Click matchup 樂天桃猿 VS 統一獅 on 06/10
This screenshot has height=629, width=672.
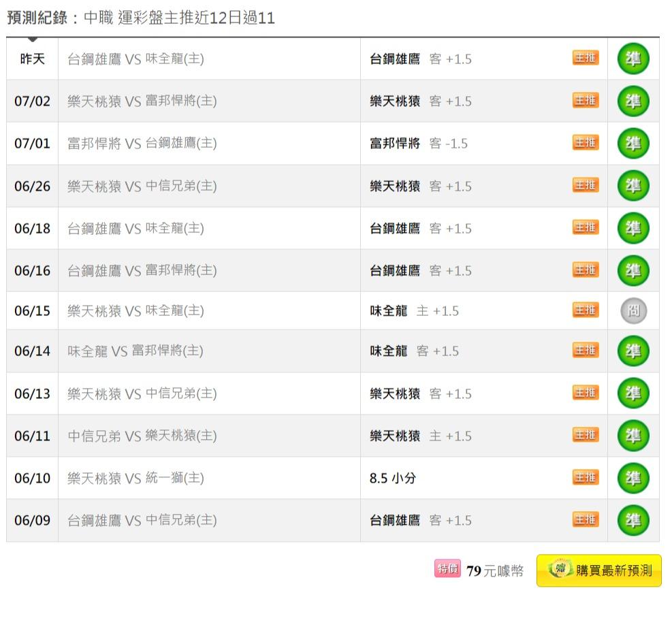(136, 478)
